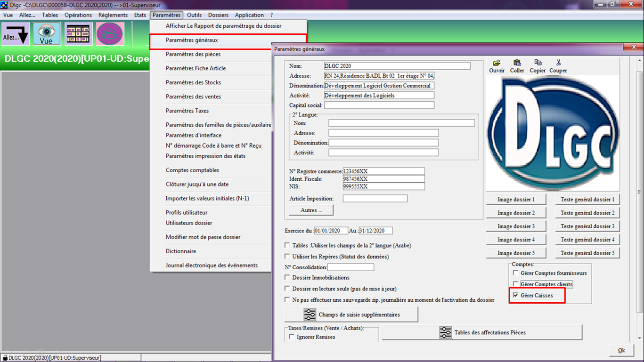Open the Outils menu

[194, 15]
